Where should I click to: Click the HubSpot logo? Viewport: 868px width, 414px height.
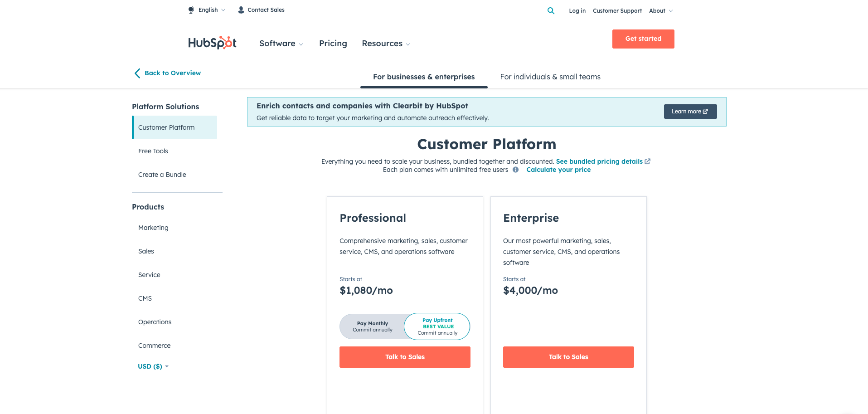(212, 43)
